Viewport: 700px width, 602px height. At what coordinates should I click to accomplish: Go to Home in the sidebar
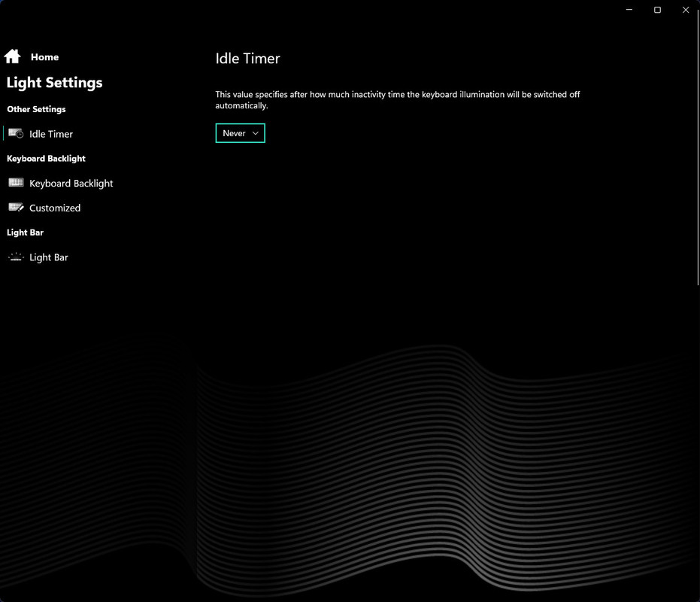click(44, 56)
